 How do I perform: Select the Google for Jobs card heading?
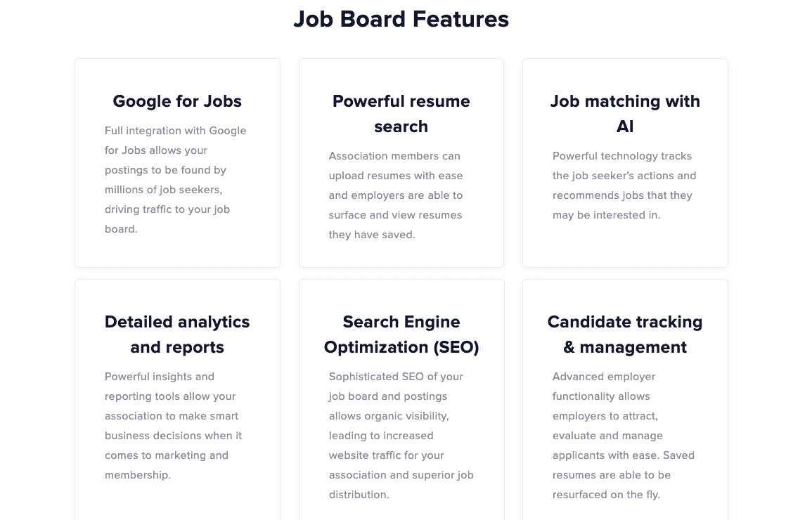[x=177, y=101]
